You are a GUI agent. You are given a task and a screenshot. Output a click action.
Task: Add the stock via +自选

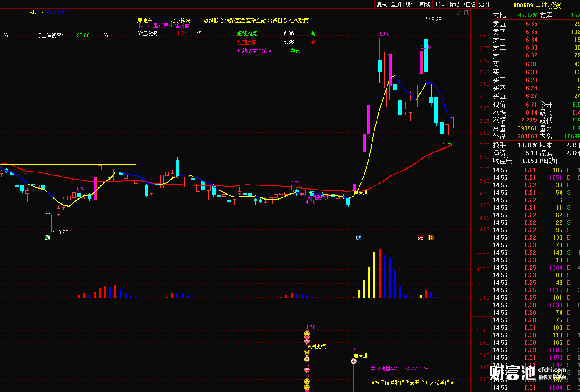coord(469,4)
